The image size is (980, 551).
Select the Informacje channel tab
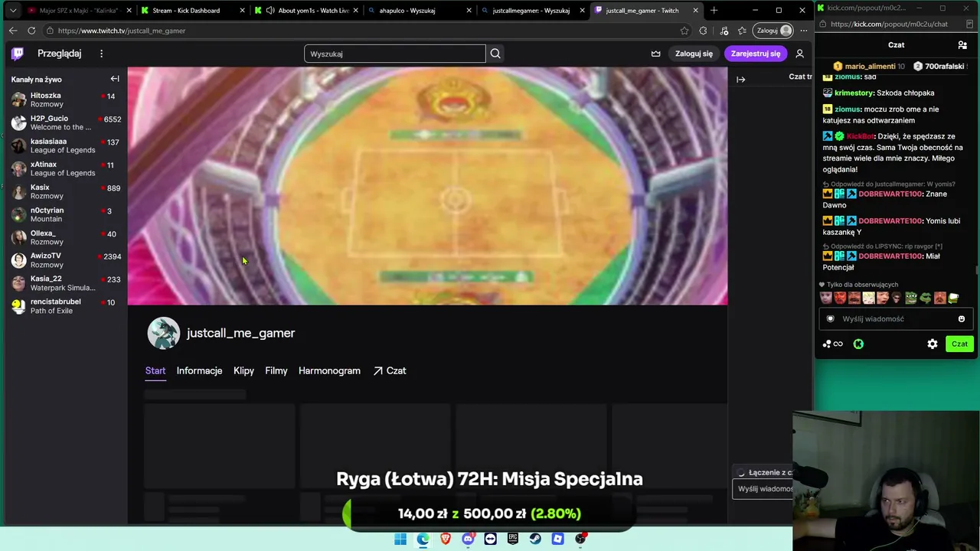click(x=199, y=370)
